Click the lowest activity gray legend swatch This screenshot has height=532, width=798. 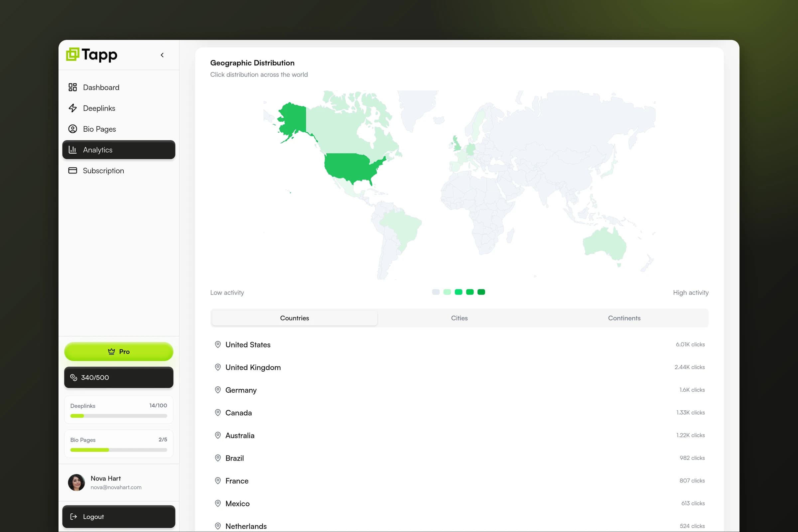(436, 292)
